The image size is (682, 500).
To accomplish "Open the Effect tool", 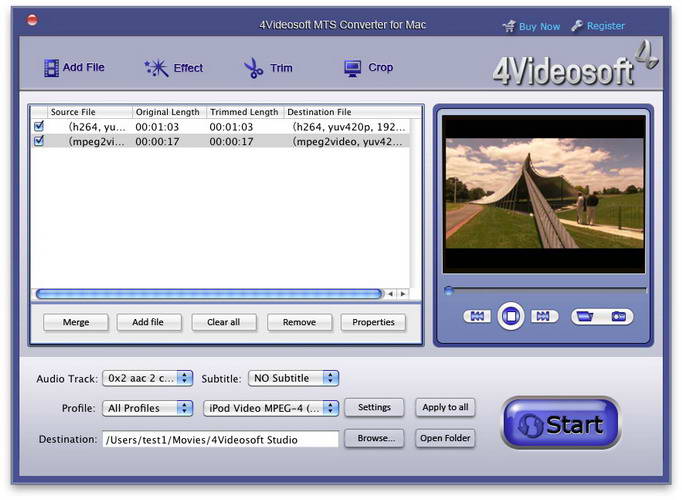I will (173, 68).
